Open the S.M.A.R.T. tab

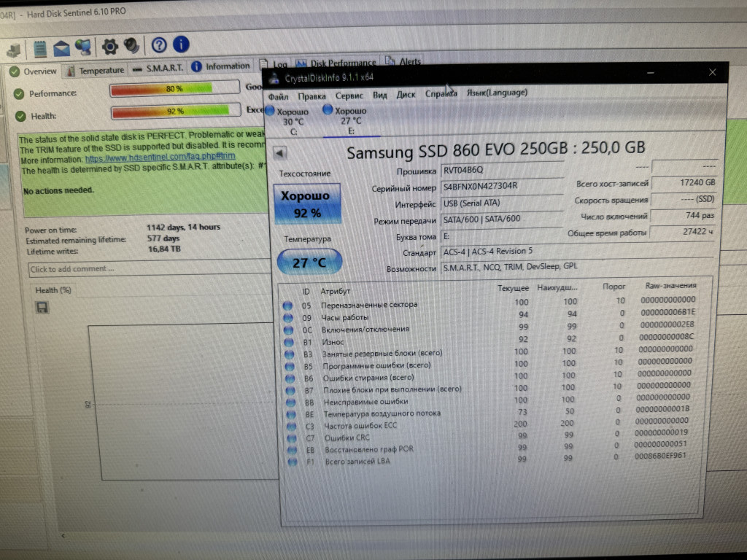(158, 69)
